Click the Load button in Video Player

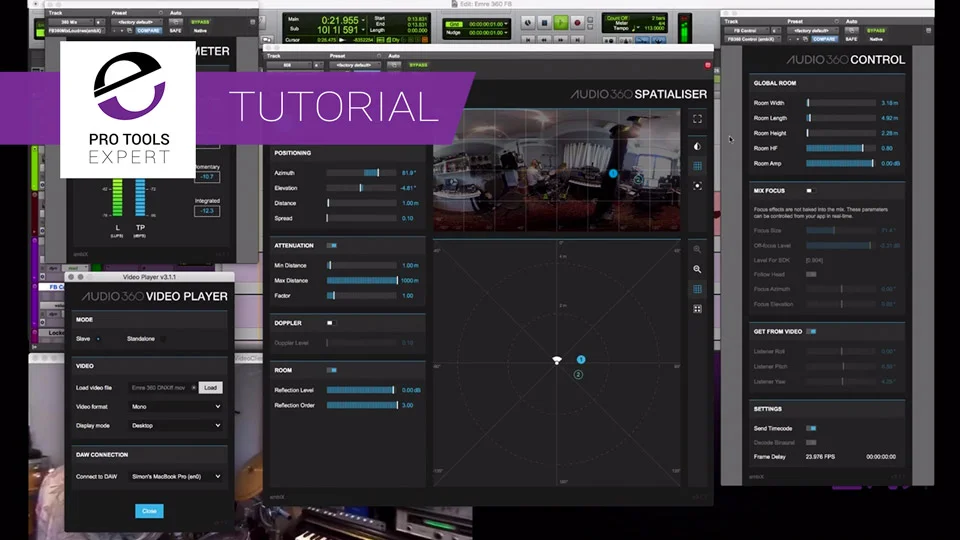pyautogui.click(x=211, y=388)
